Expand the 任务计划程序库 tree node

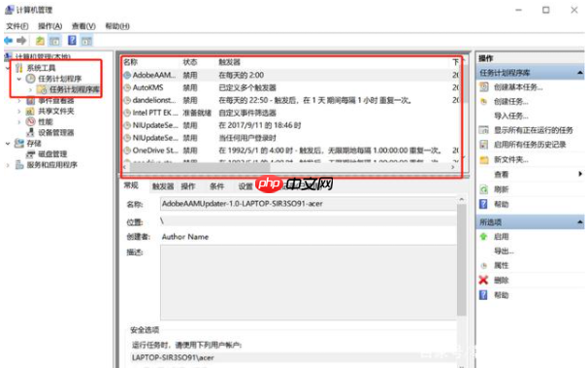click(x=31, y=89)
